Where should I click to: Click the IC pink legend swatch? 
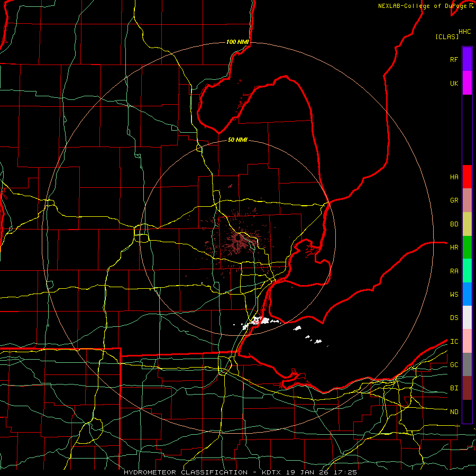[x=467, y=341]
